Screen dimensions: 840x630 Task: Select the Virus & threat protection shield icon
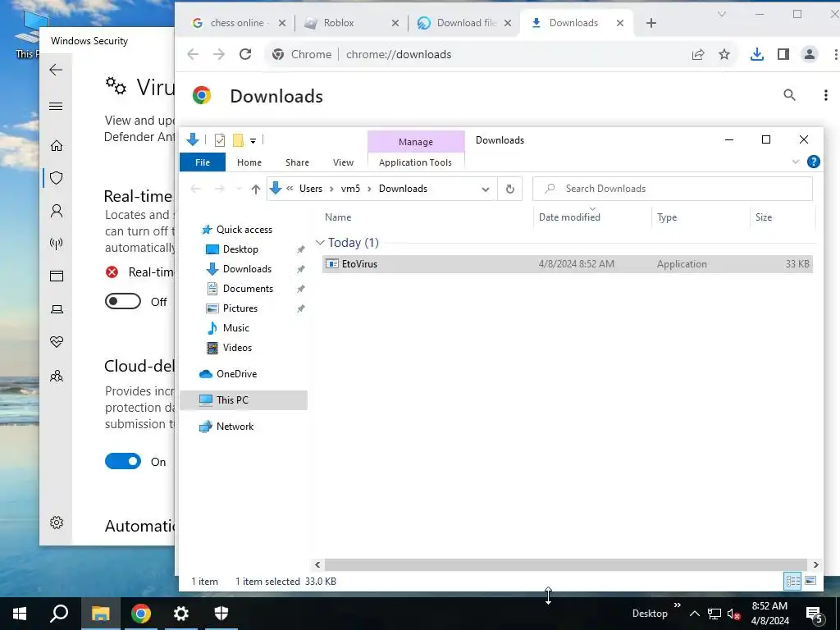click(x=57, y=178)
